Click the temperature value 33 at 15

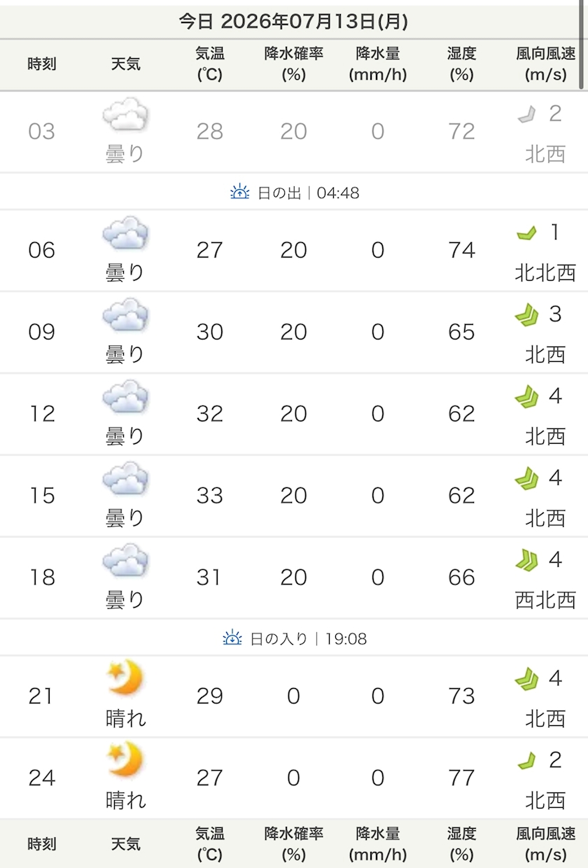click(209, 496)
